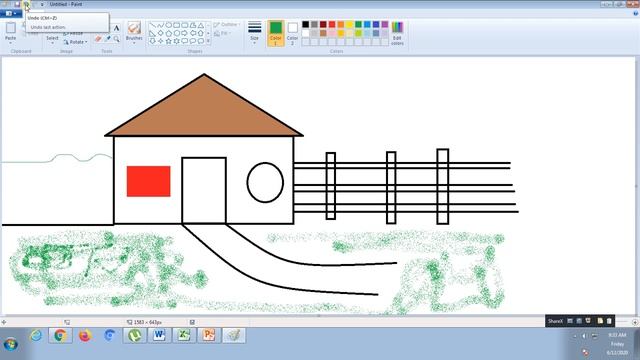Select the Magnifier tool
Image resolution: width=640 pixels, height=360 pixels.
[117, 39]
